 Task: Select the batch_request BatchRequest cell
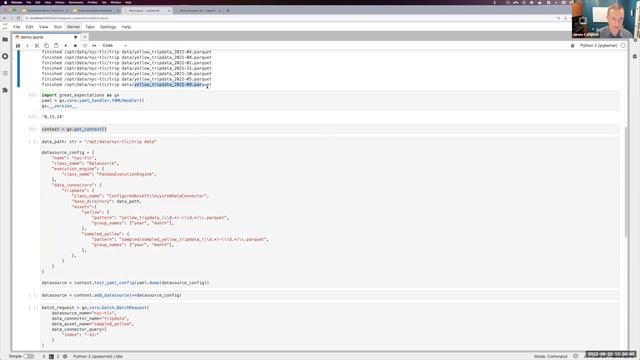[330, 326]
